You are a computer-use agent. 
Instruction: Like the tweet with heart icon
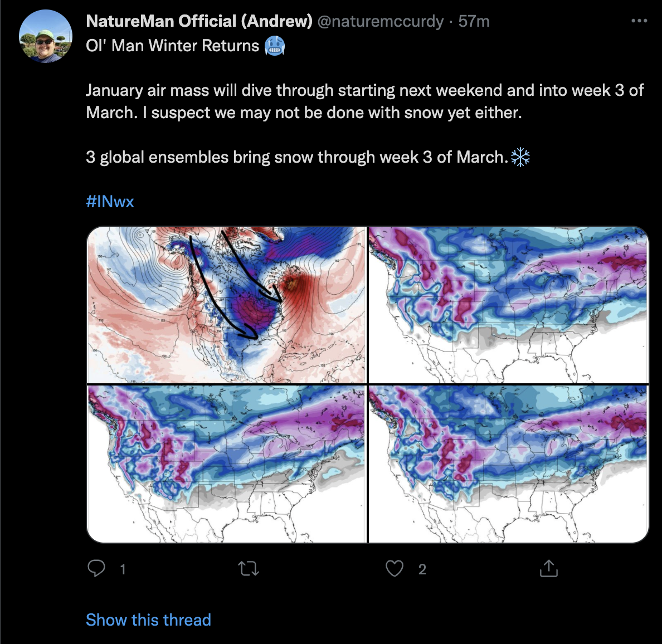[x=395, y=568]
